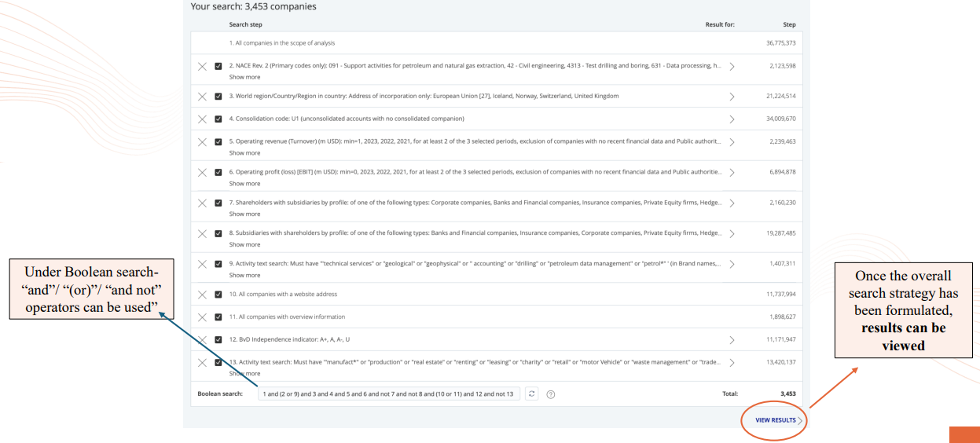This screenshot has height=443, width=980.
Task: Uncheck the NACE Rev. 2 step checkbox
Action: click(218, 67)
